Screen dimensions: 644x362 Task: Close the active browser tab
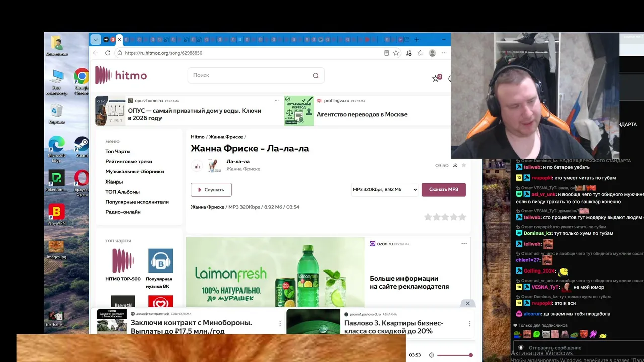point(119,39)
